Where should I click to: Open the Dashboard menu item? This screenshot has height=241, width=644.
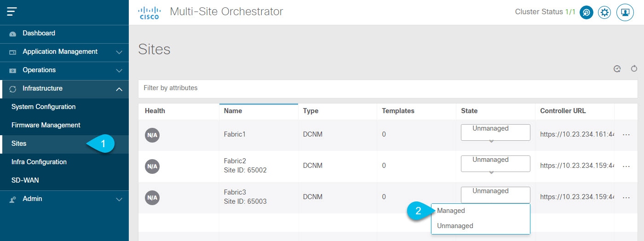(64, 34)
